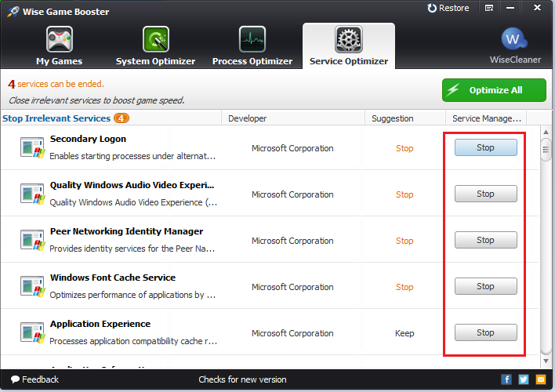Sort by the Suggestion column header
Image resolution: width=555 pixels, height=392 pixels.
pos(393,118)
